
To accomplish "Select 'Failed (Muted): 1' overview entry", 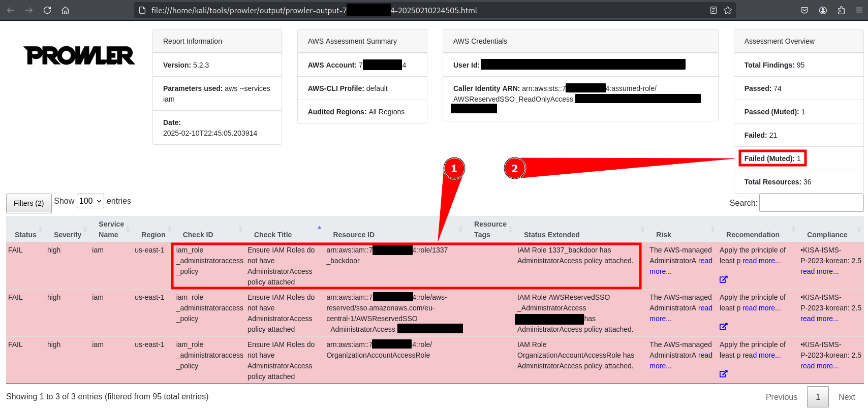I will click(x=772, y=159).
